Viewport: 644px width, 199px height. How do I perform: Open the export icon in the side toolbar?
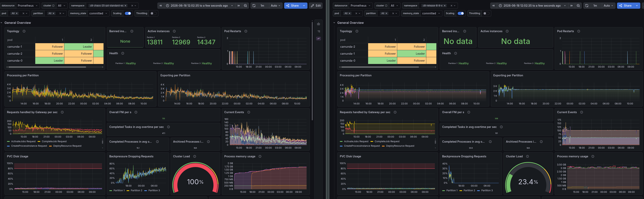[319, 24]
